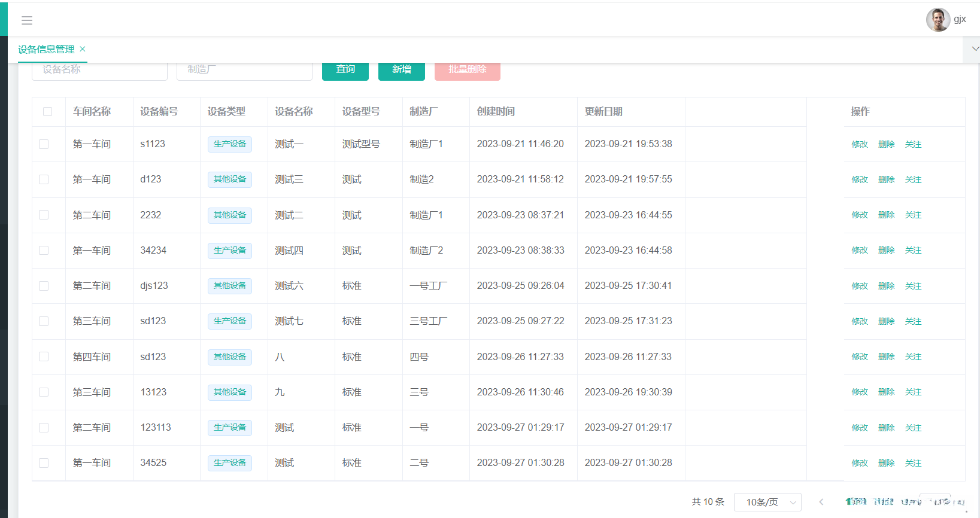
Task: Close the 设备信息管理 tab
Action: (83, 49)
